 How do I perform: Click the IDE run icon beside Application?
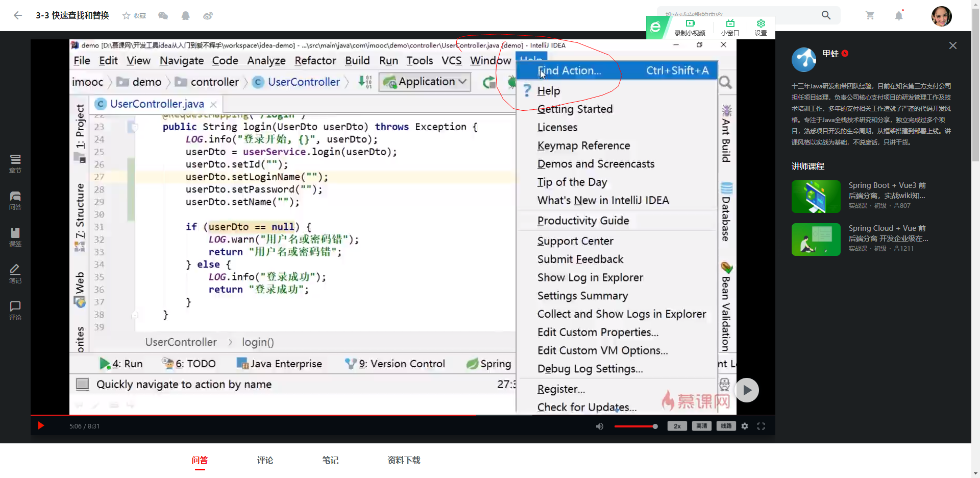489,82
